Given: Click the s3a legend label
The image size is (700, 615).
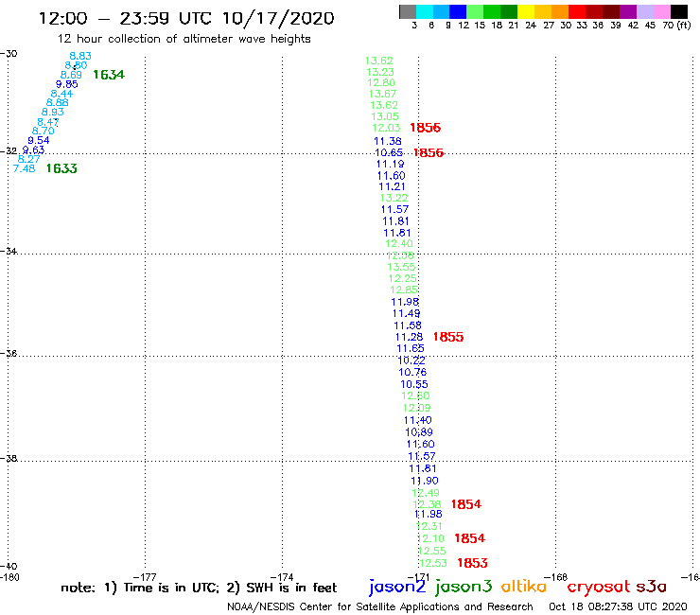Looking at the screenshot, I should (x=651, y=587).
